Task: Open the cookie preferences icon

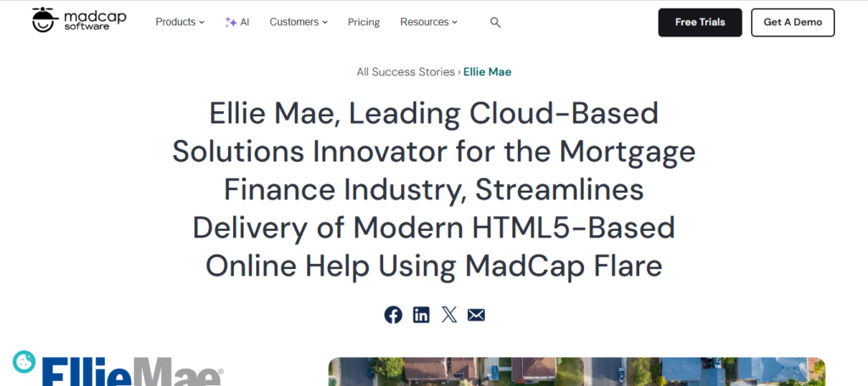Action: coord(24,362)
